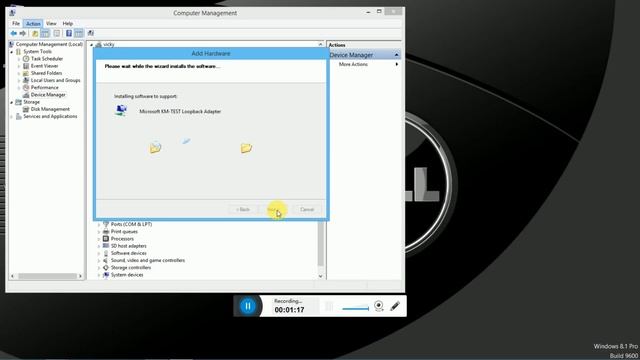640x360 pixels.
Task: Adjust the recorder volume slider
Action: tap(356, 307)
